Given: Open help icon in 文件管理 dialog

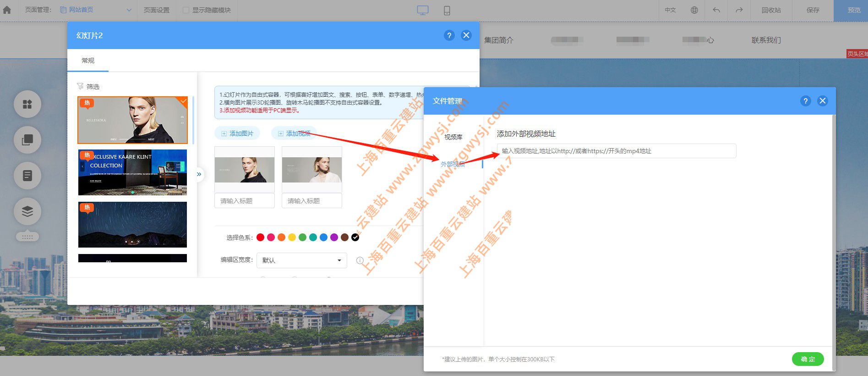Looking at the screenshot, I should click(x=806, y=101).
